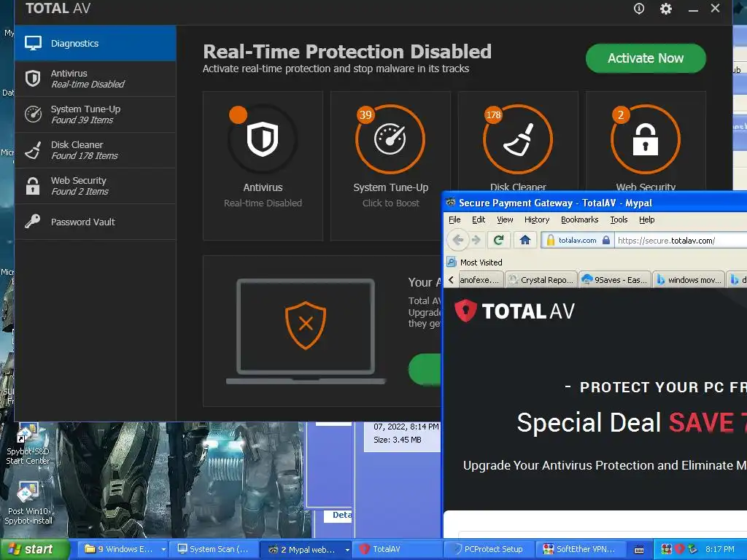747x560 pixels.
Task: Click 'Size: 3.45 MB' text in background window
Action: tap(398, 440)
